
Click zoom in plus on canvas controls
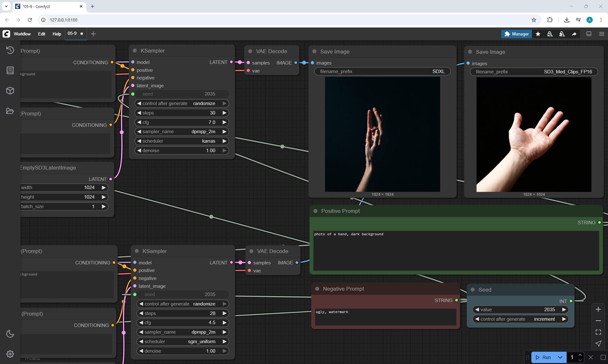tap(598, 309)
